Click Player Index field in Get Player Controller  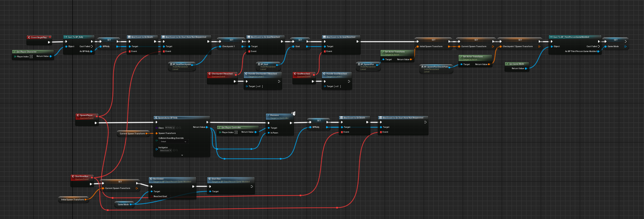pyautogui.click(x=236, y=132)
